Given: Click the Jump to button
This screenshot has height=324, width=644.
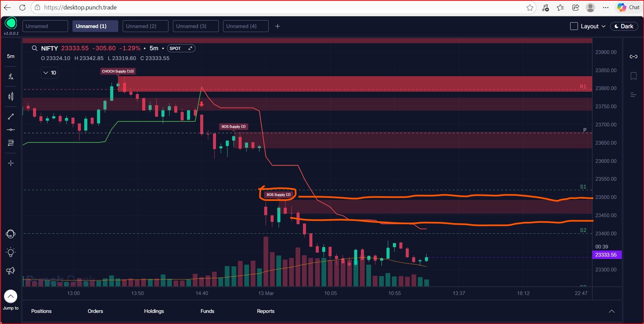Looking at the screenshot, I should pos(11,300).
